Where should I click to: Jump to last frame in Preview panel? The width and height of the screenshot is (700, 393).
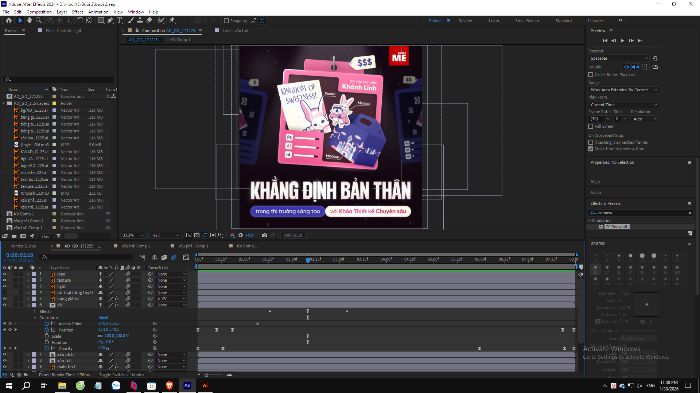pos(640,41)
